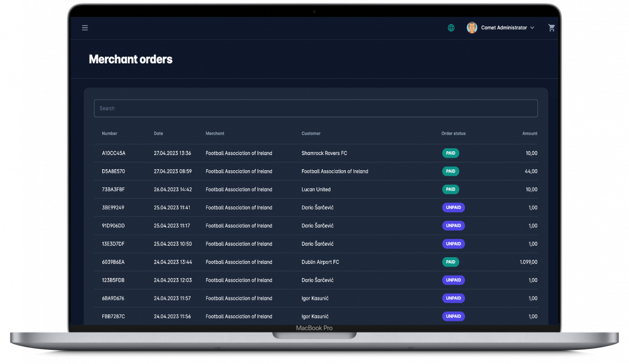Viewport: 629px width, 364px height.
Task: Open order A10CC45A details
Action: [x=113, y=153]
